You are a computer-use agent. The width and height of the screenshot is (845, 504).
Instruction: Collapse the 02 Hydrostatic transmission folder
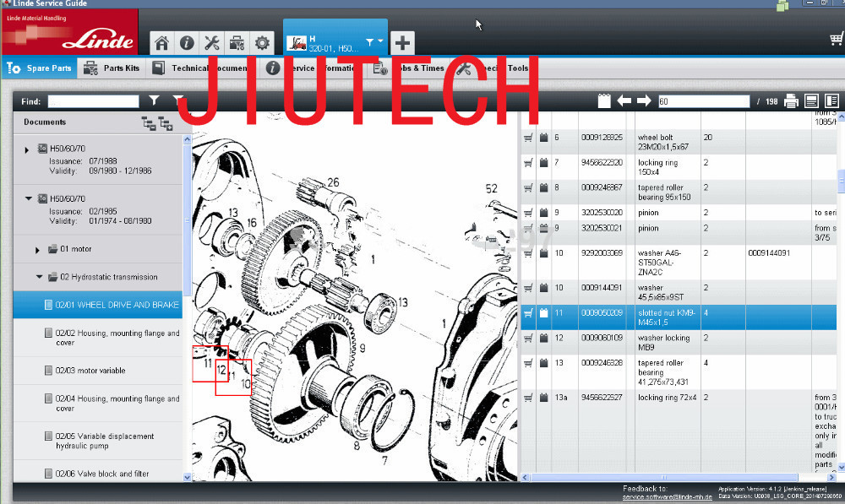[x=37, y=277]
